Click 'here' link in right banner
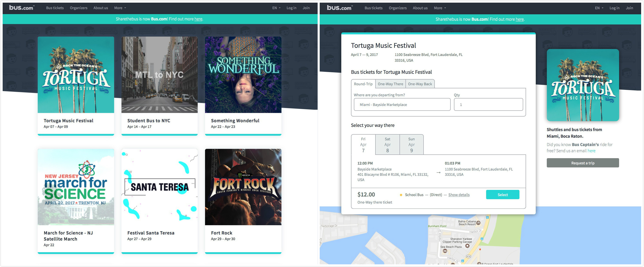This screenshot has width=644, height=267. point(519,19)
